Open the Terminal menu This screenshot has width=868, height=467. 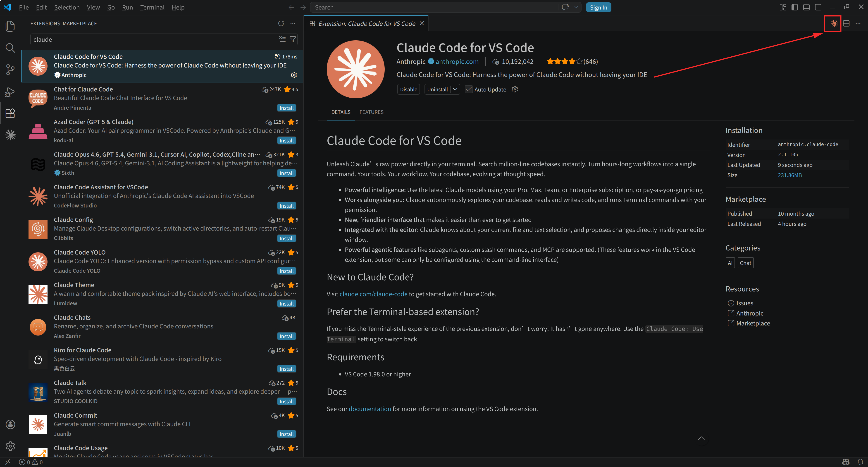coord(152,7)
